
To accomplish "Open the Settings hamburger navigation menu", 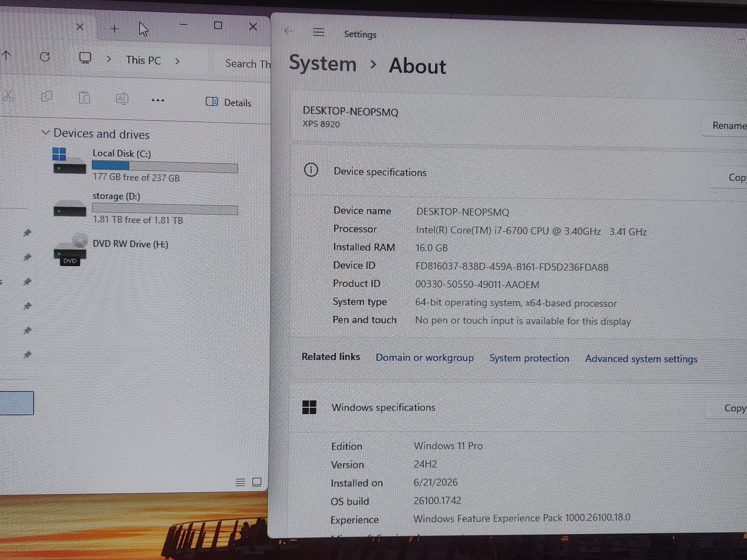I will tap(319, 33).
